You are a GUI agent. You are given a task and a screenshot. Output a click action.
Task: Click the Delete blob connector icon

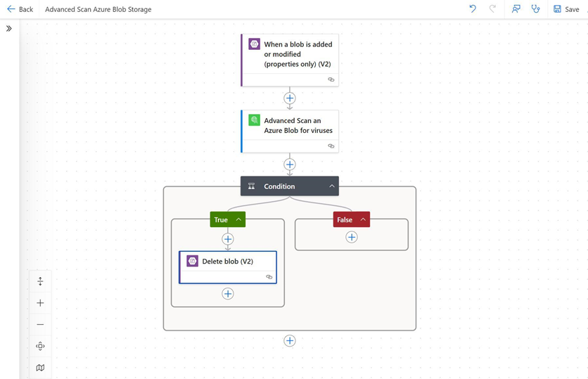click(193, 261)
